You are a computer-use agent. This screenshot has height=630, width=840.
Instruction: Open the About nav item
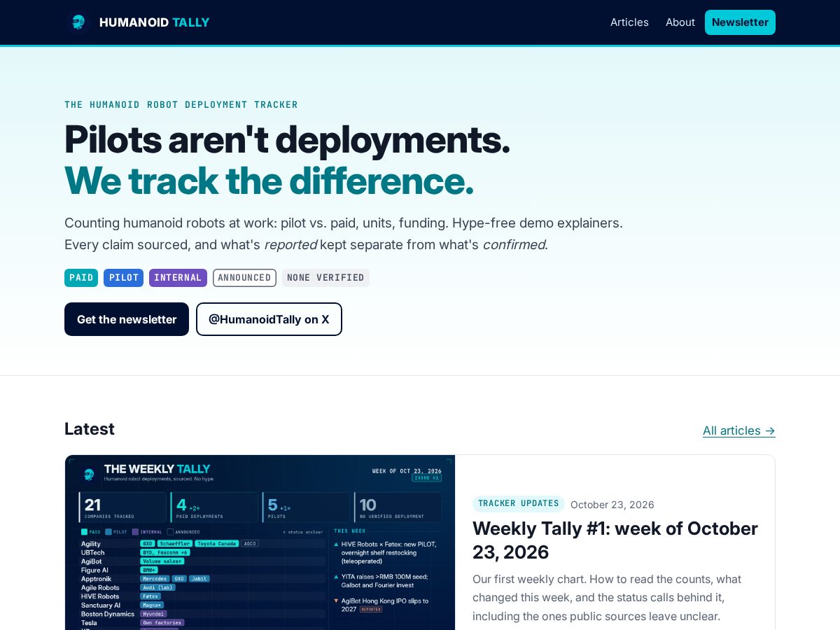(680, 22)
